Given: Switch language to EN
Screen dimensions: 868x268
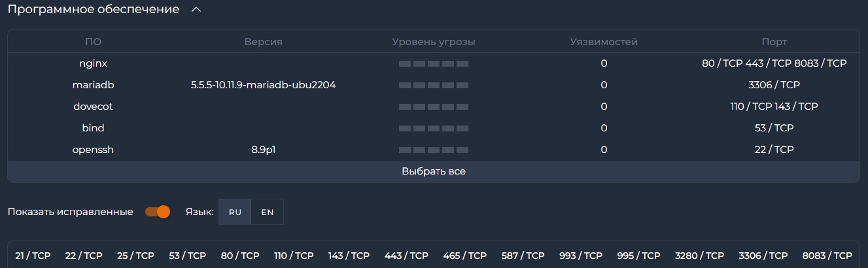Looking at the screenshot, I should (x=267, y=212).
